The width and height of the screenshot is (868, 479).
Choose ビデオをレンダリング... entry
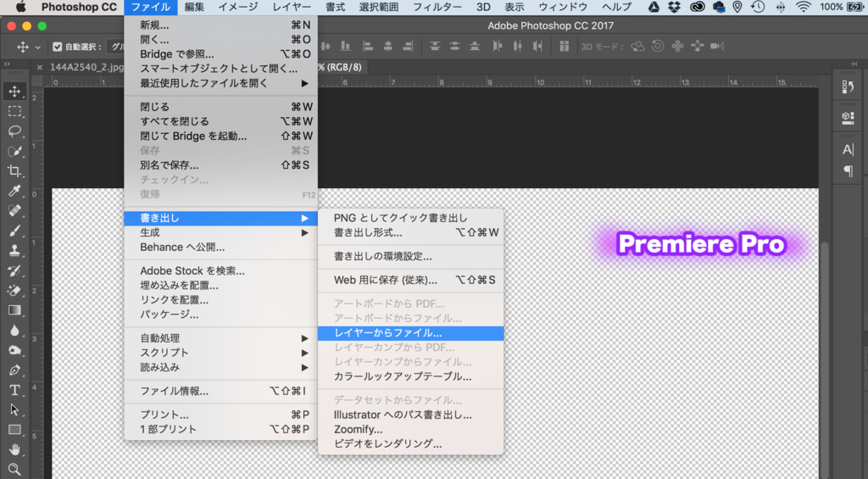[x=411, y=444]
